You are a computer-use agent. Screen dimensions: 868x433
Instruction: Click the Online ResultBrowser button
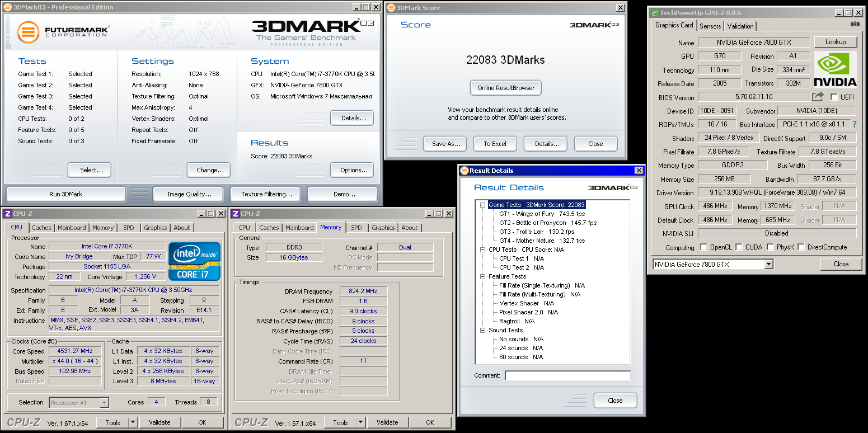(x=506, y=88)
